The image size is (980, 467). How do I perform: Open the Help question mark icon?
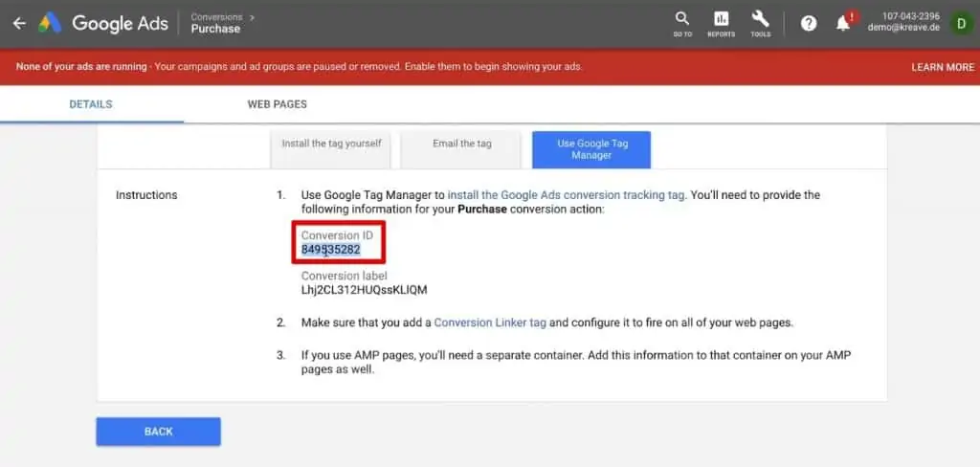coord(809,24)
